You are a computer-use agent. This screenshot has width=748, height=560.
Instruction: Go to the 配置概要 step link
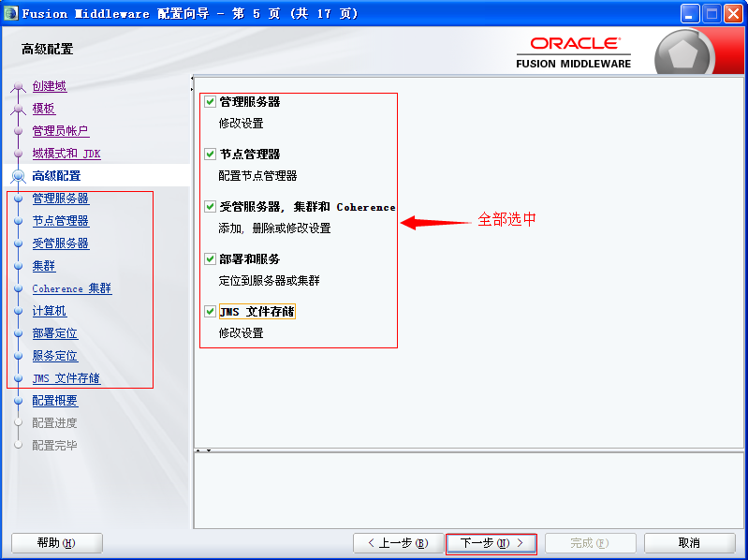point(55,401)
